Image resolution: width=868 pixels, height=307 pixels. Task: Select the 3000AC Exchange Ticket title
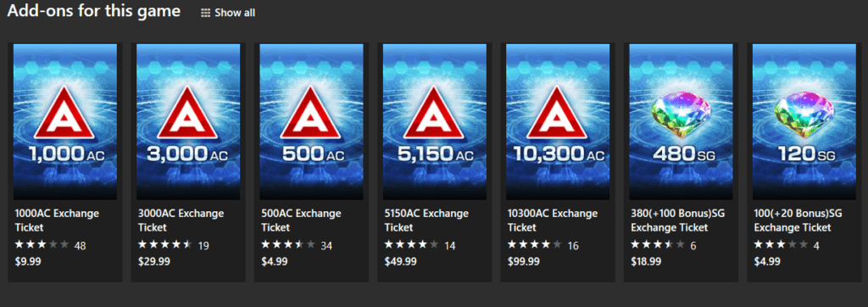tap(181, 220)
